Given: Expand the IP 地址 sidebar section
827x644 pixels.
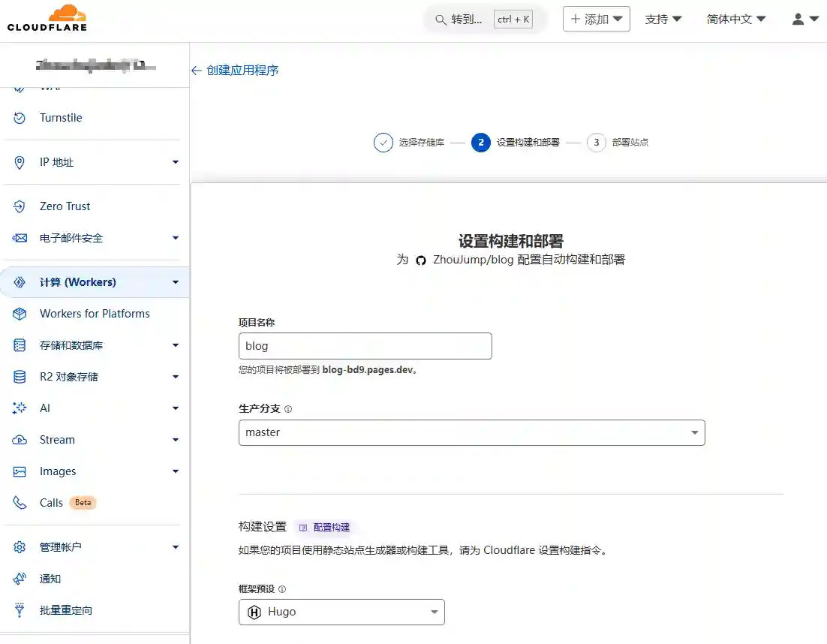Looking at the screenshot, I should point(175,161).
